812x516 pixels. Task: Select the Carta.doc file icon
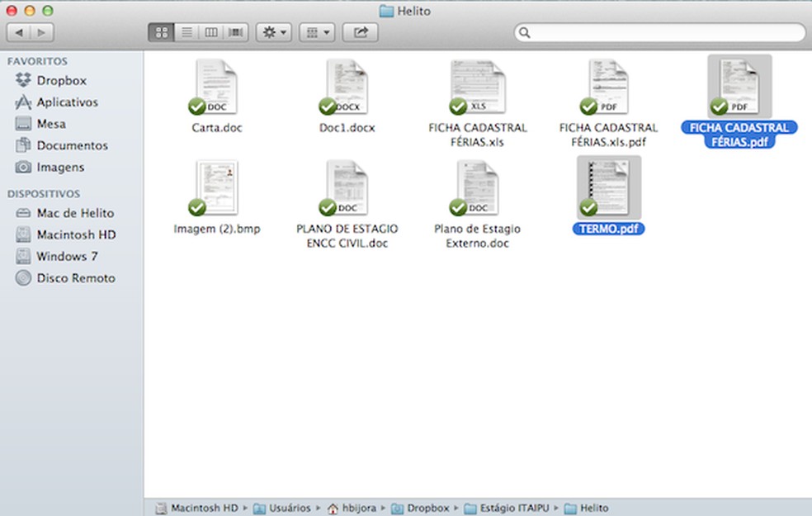point(216,87)
